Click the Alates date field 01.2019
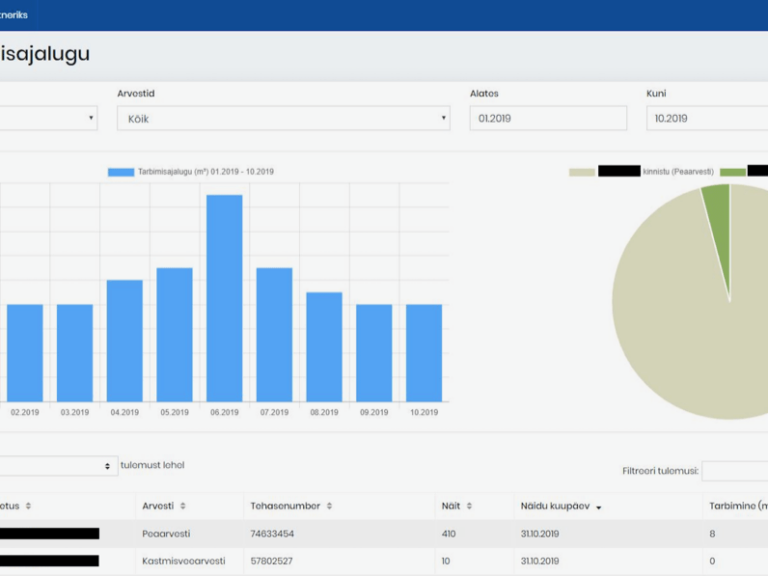768x576 pixels. click(x=548, y=118)
